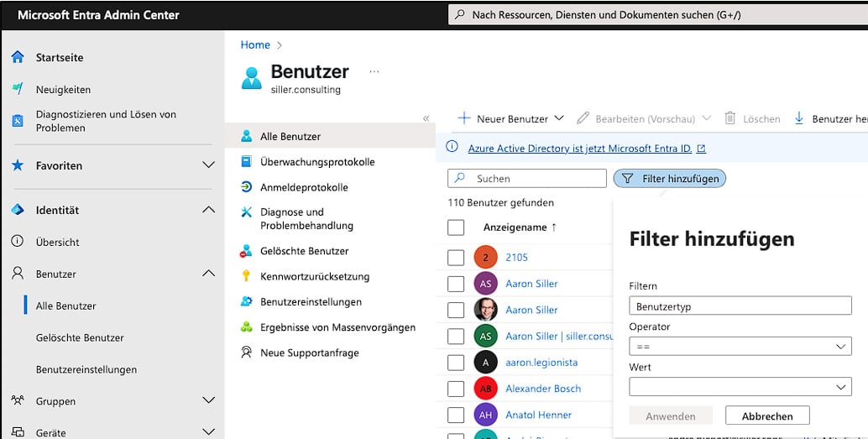Click the Home breadcrumb link

pyautogui.click(x=255, y=44)
